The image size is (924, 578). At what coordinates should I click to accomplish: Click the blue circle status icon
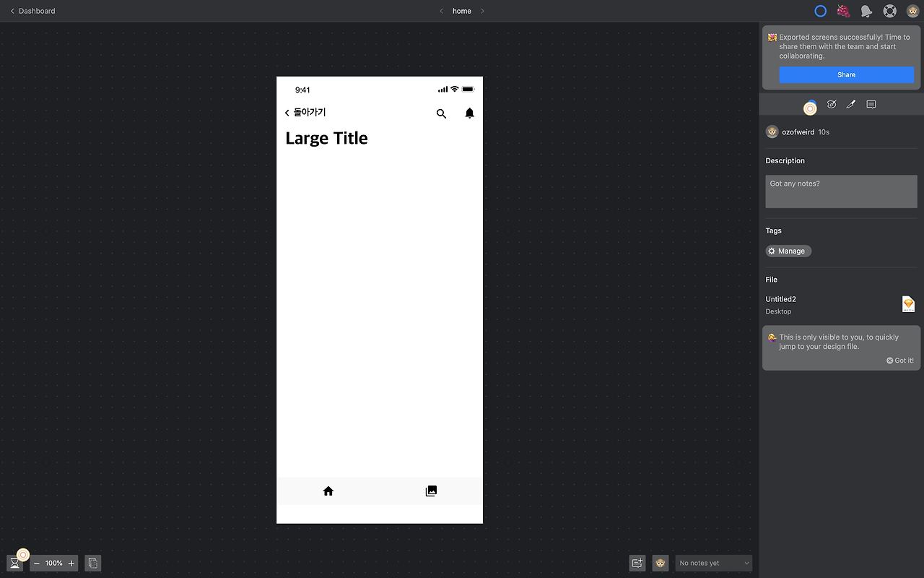820,11
